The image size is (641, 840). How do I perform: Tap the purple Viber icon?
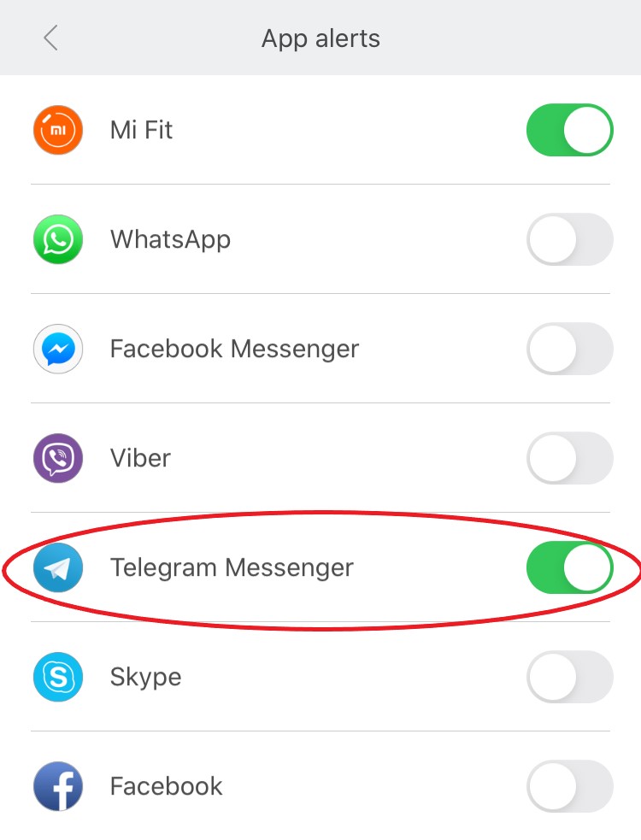click(58, 458)
